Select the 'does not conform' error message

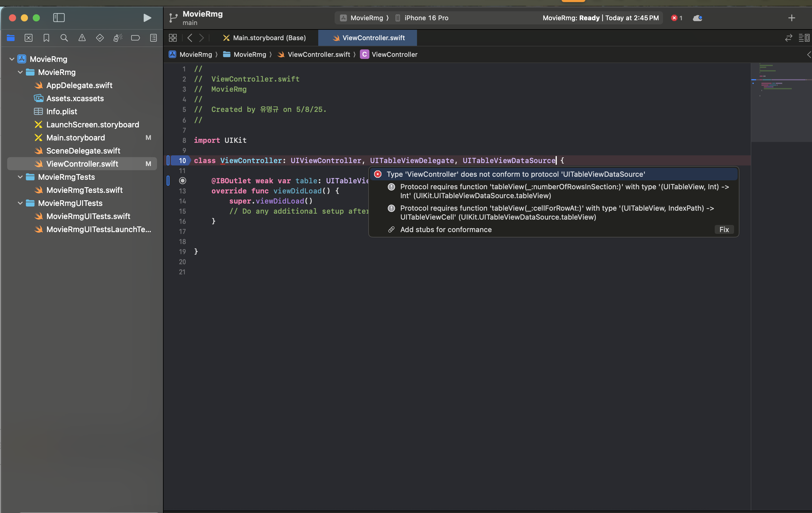click(553, 174)
